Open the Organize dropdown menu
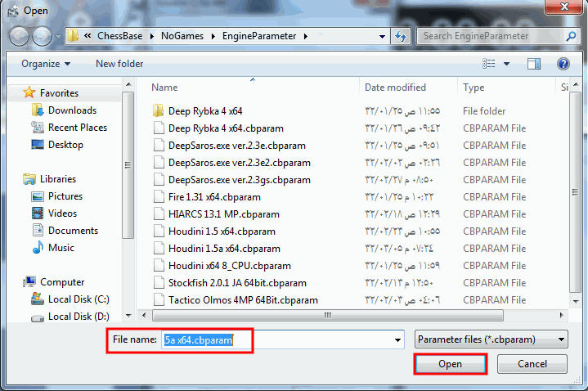Screen dimensions: 588x391 pos(46,64)
